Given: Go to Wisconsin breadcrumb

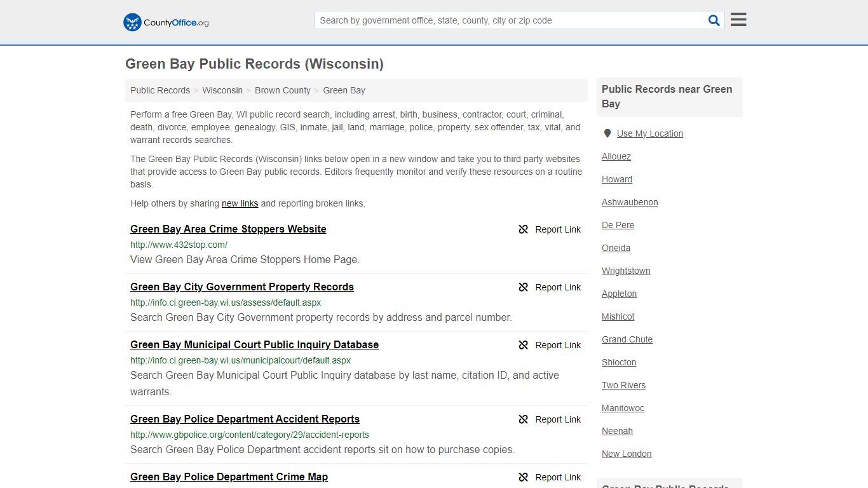Looking at the screenshot, I should click(x=222, y=90).
